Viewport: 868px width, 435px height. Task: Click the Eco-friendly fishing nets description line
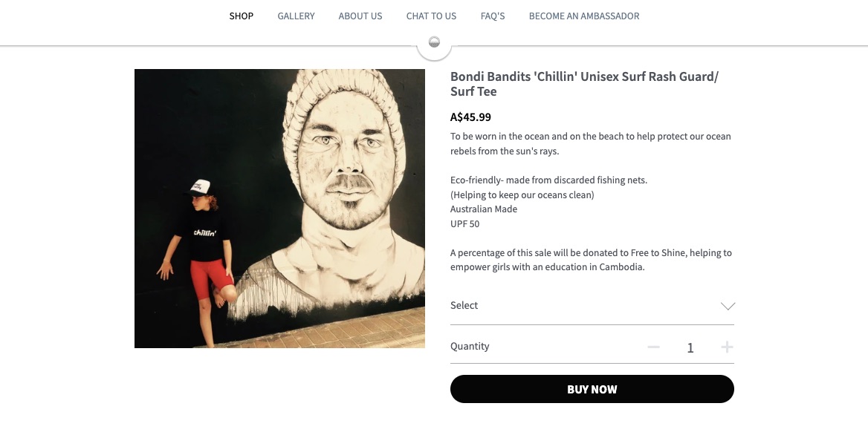[x=548, y=180]
